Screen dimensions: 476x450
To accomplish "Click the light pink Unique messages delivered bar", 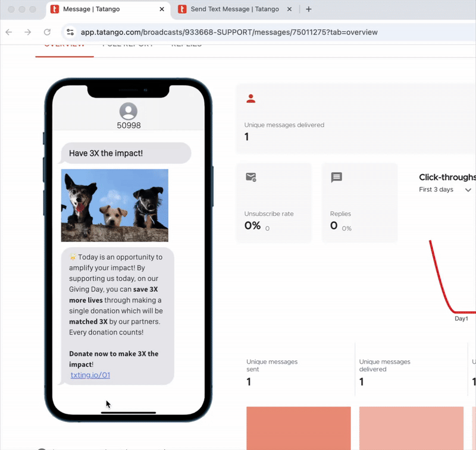I will tap(411, 428).
